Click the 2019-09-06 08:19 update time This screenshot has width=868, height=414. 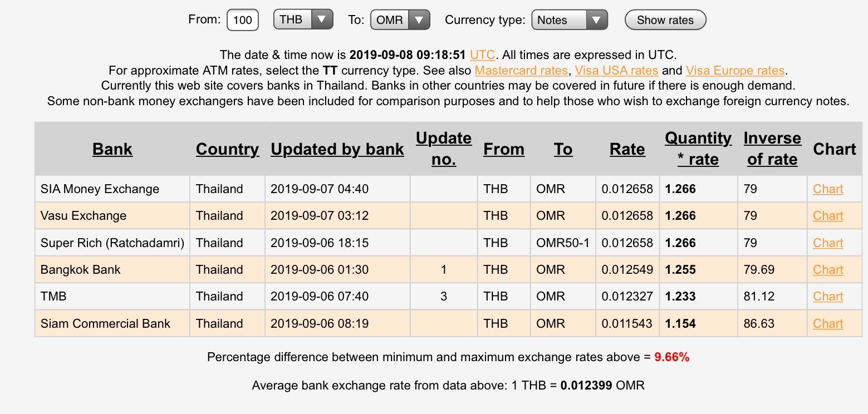[x=320, y=323]
